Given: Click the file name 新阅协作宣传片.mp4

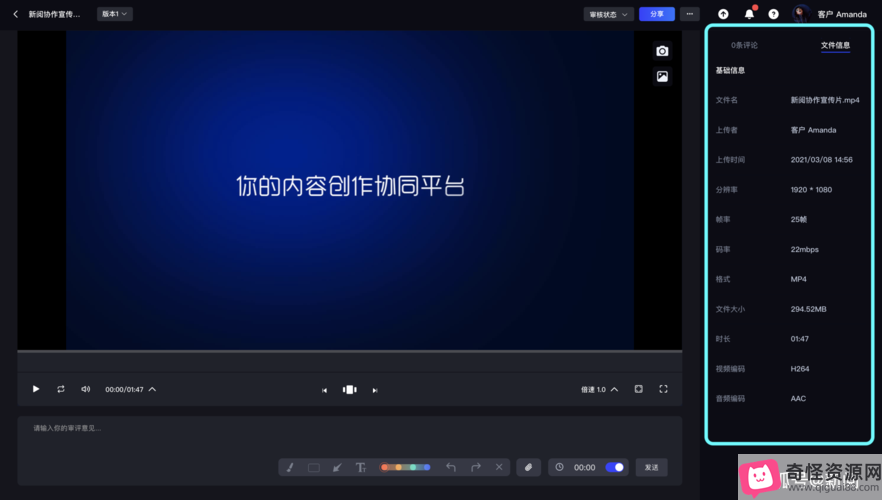Looking at the screenshot, I should point(825,100).
